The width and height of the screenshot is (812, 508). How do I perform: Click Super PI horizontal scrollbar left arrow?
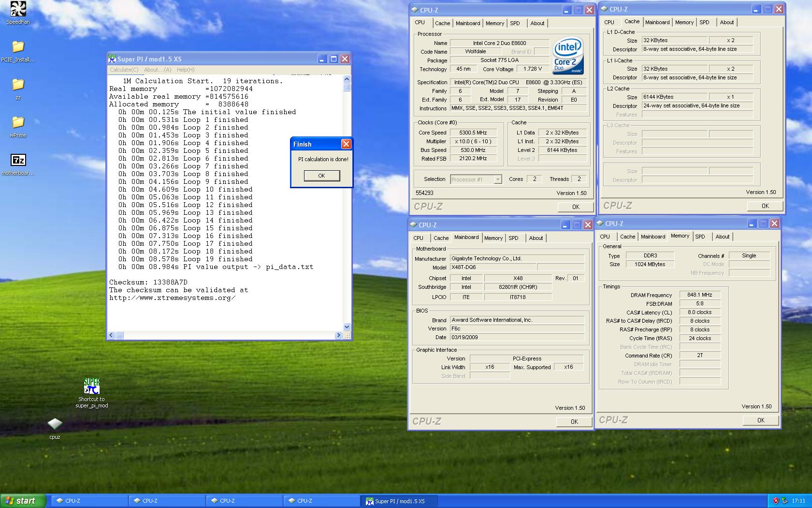(x=111, y=335)
